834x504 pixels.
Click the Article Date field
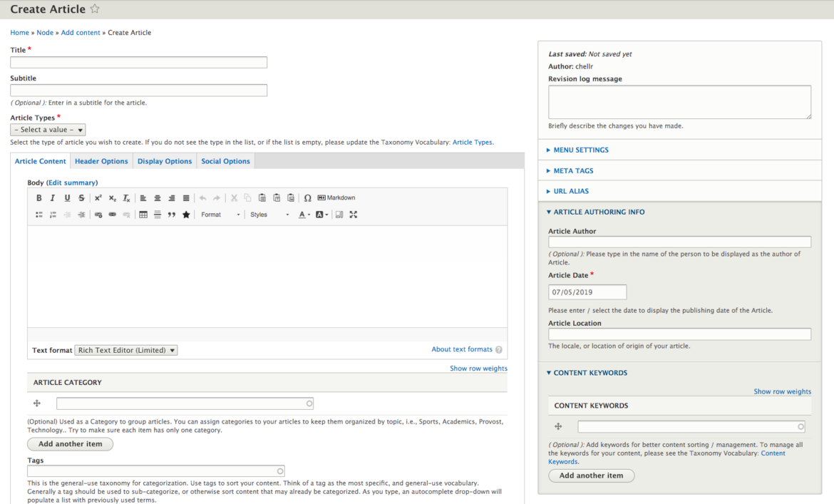[587, 292]
